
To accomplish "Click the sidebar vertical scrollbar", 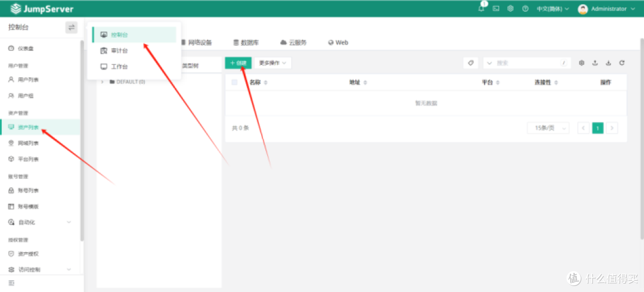I will (x=82, y=141).
